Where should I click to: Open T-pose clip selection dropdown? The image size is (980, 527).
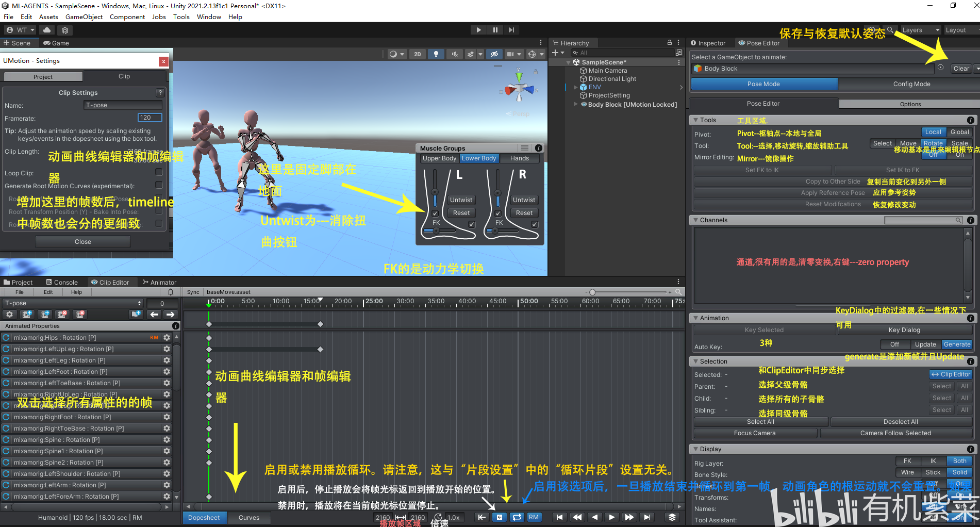click(x=73, y=303)
